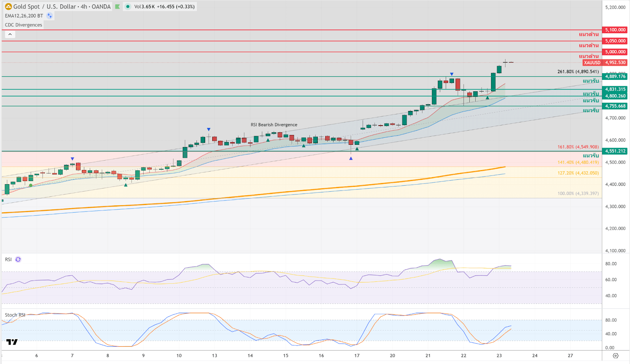630x364 pixels.
Task: Click the XAUUSD current price label 4,952.530
Action: [x=615, y=63]
